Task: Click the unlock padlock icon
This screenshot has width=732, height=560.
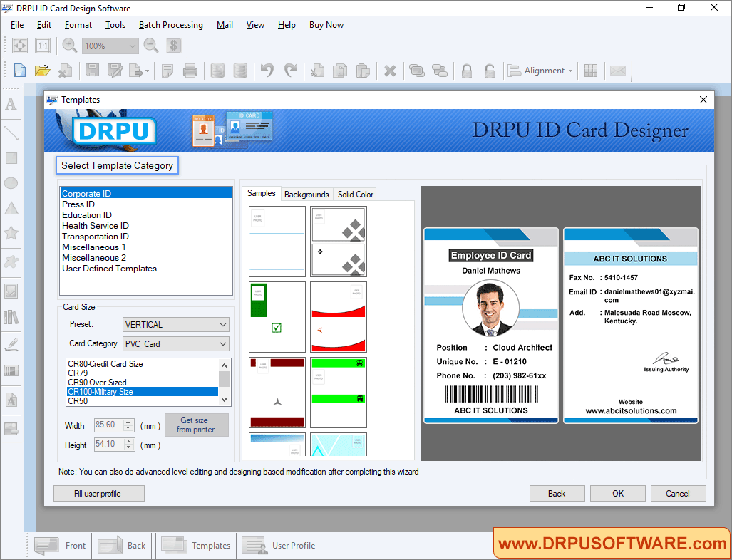Action: point(489,71)
